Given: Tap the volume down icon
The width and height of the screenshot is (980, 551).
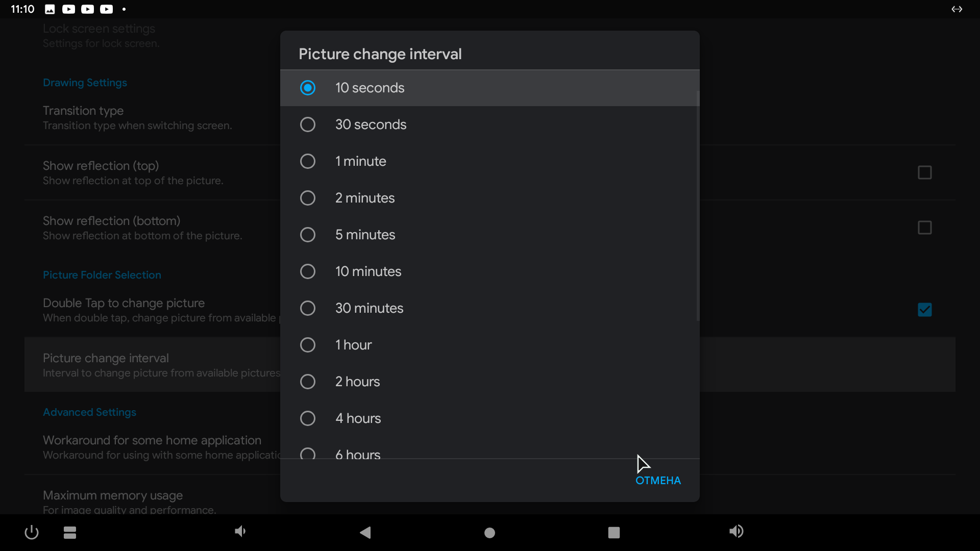Looking at the screenshot, I should tap(240, 532).
